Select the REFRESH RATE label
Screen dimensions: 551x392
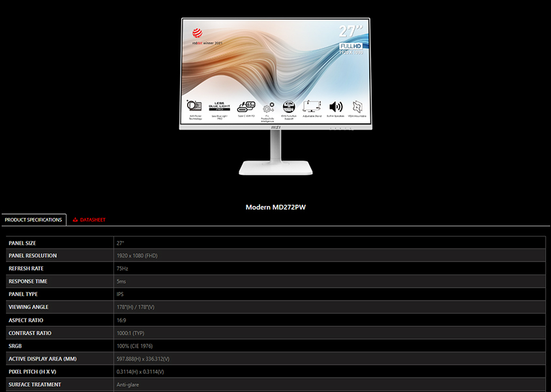26,268
